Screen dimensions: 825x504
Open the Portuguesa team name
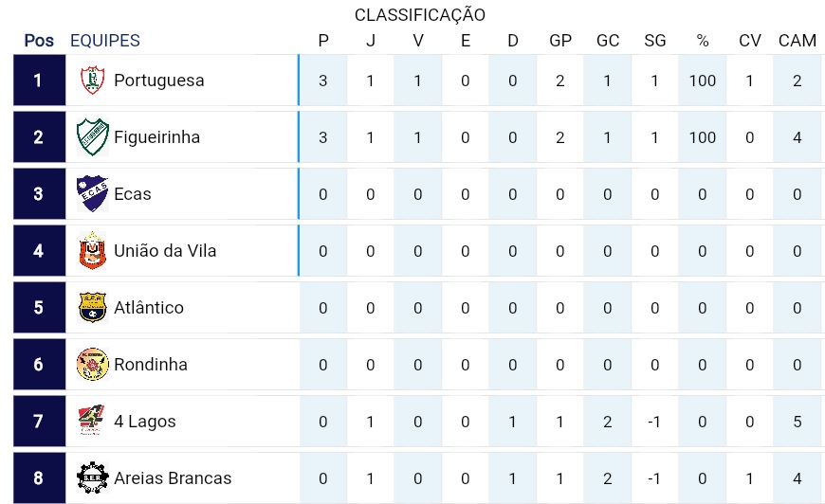point(159,81)
